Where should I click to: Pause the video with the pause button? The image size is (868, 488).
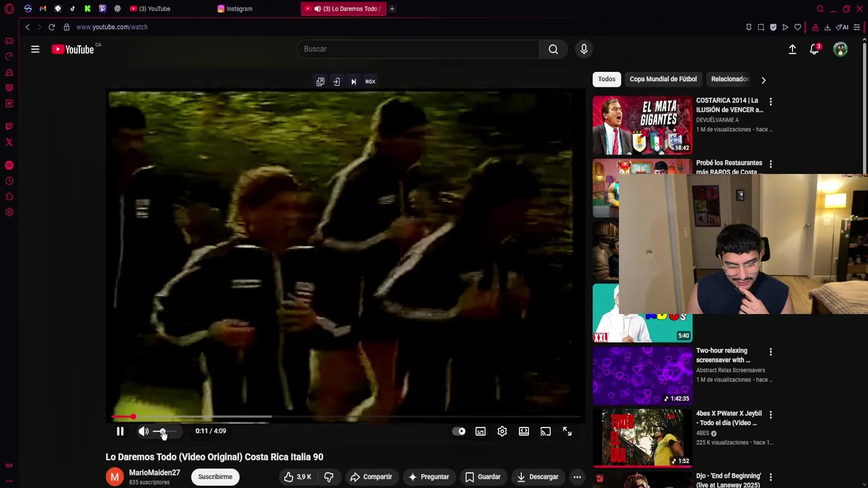coord(120,431)
